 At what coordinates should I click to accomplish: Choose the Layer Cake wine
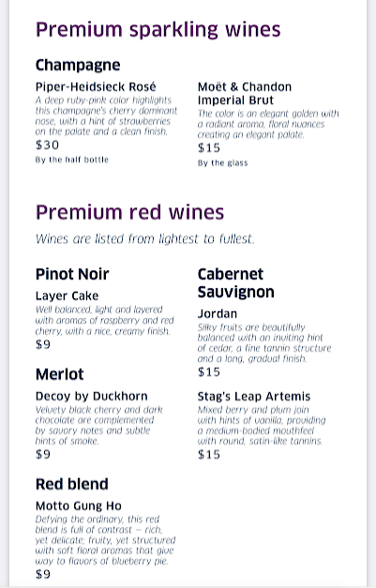click(x=68, y=295)
